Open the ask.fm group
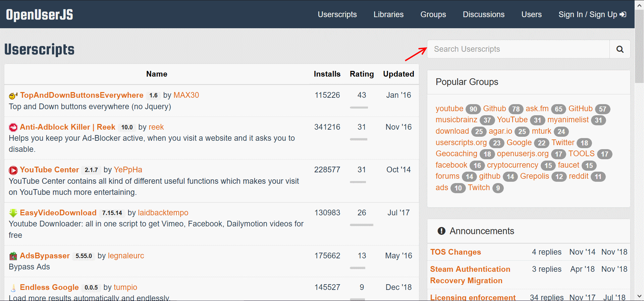This screenshot has width=644, height=301. coord(537,109)
